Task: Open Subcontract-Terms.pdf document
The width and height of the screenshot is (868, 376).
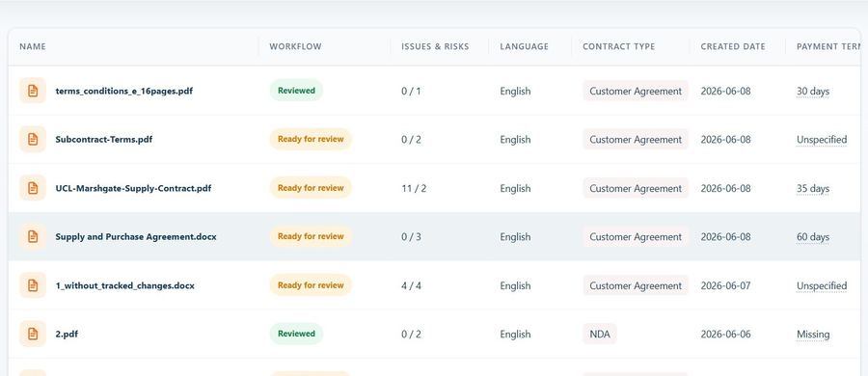Action: tap(103, 140)
